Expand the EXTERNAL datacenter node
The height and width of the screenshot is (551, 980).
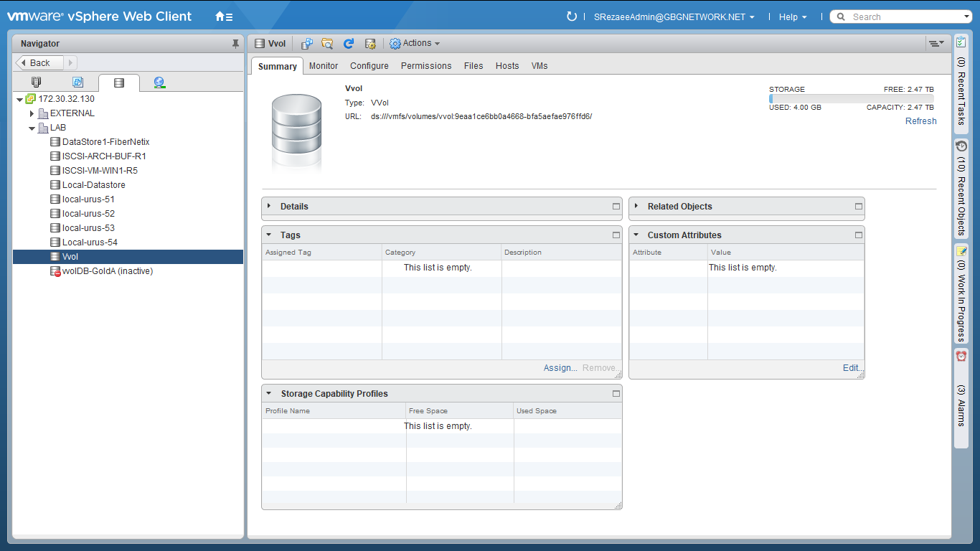32,113
